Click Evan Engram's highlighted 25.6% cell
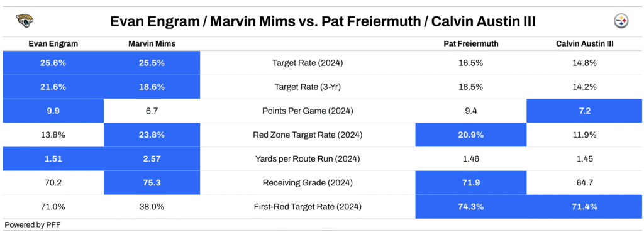This screenshot has height=242, width=644. coord(53,63)
